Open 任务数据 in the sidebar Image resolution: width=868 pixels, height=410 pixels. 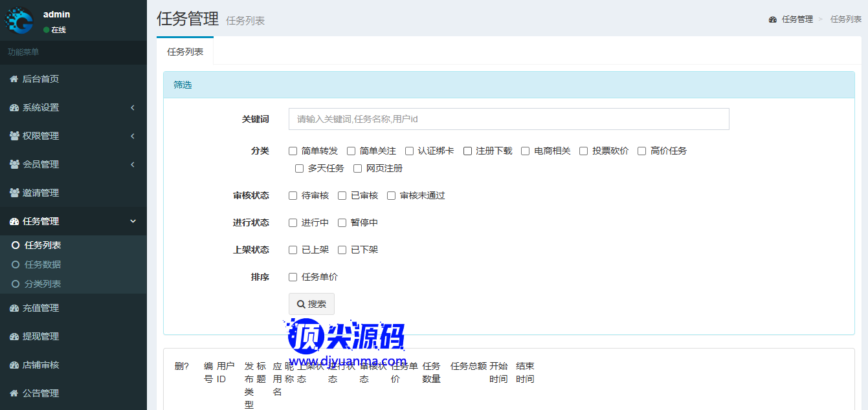[42, 264]
